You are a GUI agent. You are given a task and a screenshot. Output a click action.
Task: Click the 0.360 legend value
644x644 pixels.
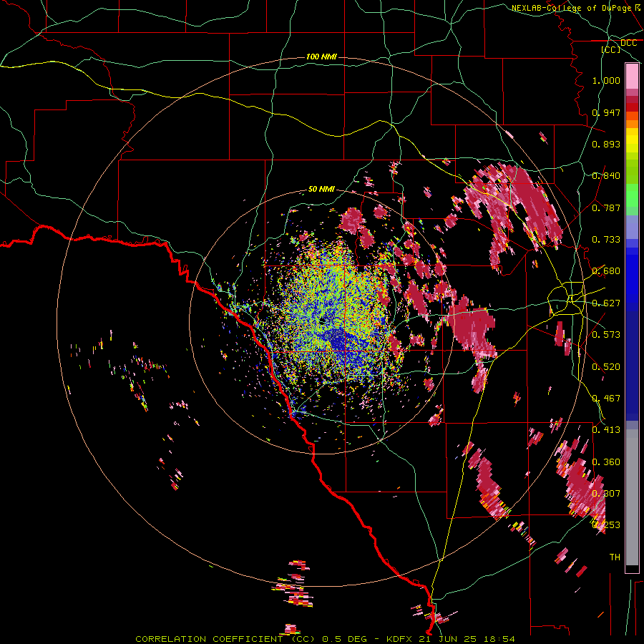click(x=606, y=462)
